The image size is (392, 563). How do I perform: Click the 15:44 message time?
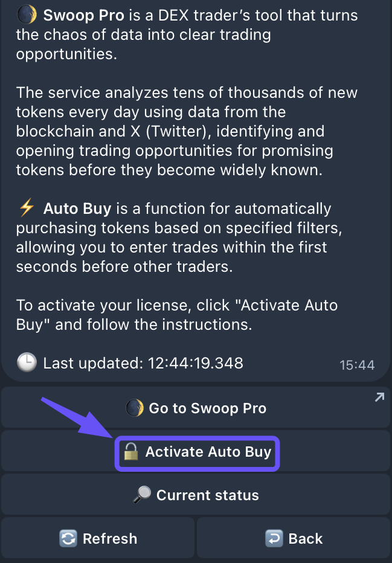(357, 365)
